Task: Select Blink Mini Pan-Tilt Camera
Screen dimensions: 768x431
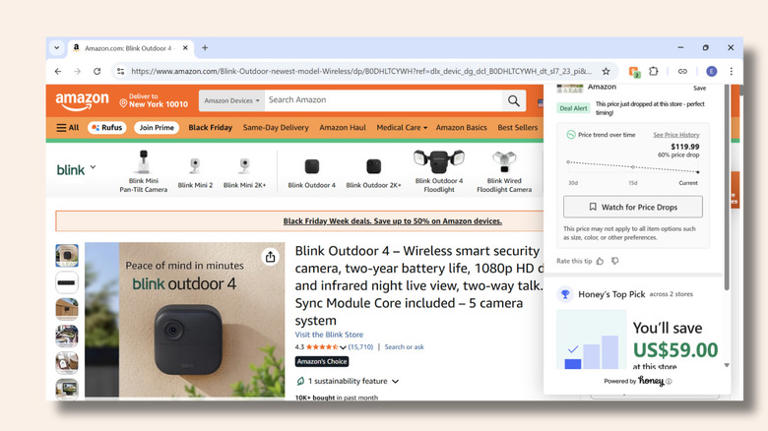Action: (143, 171)
